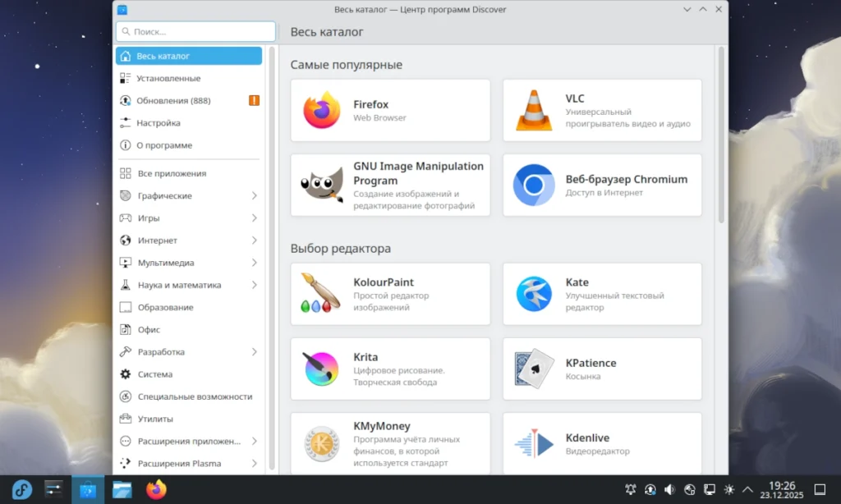
Task: Expand the Графические category chevron
Action: point(255,195)
